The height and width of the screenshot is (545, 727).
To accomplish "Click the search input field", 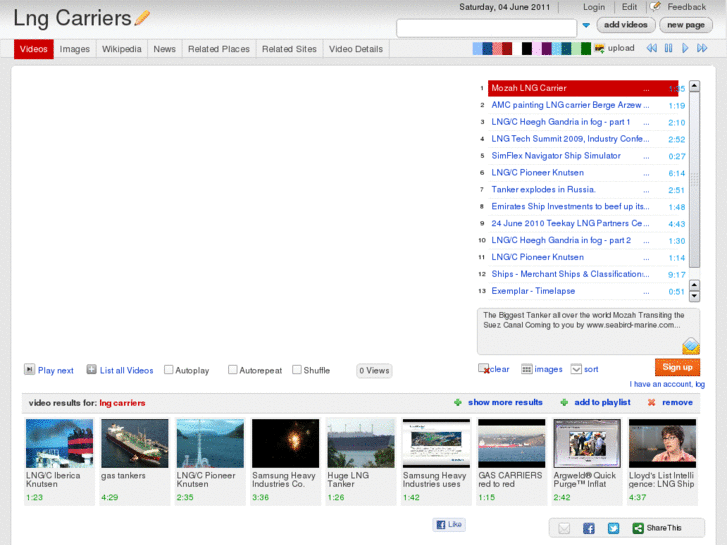I will (486, 28).
